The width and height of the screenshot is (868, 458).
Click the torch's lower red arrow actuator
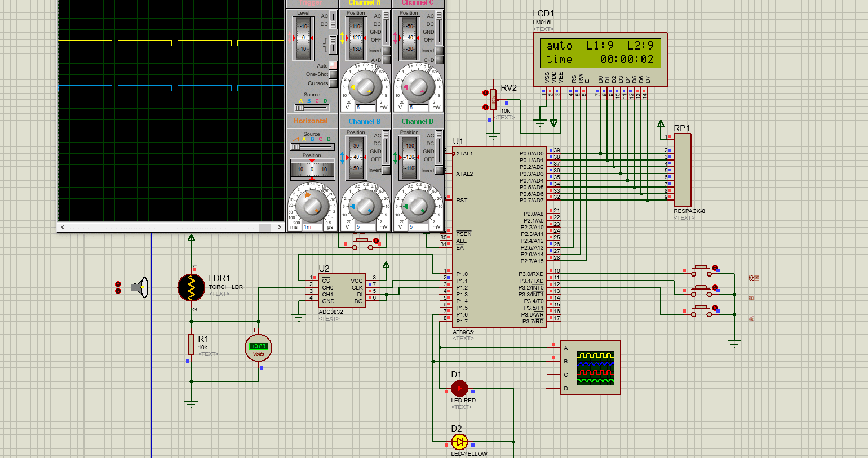tap(118, 291)
